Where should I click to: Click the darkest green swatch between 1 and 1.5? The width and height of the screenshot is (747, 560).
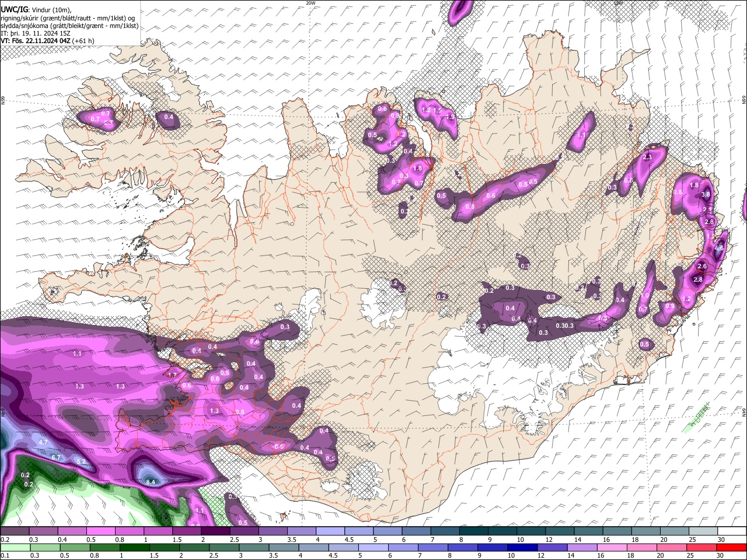coord(135,547)
